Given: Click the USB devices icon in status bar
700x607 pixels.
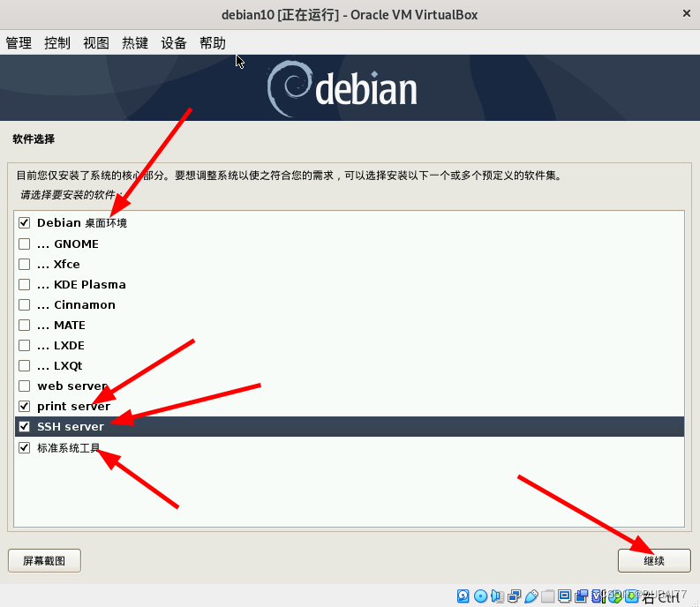Looking at the screenshot, I should [531, 596].
